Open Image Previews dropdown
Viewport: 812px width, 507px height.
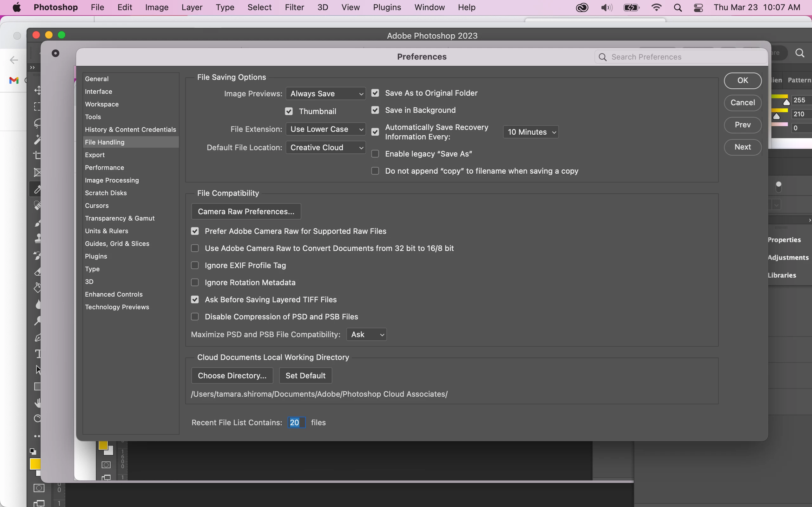(x=325, y=93)
